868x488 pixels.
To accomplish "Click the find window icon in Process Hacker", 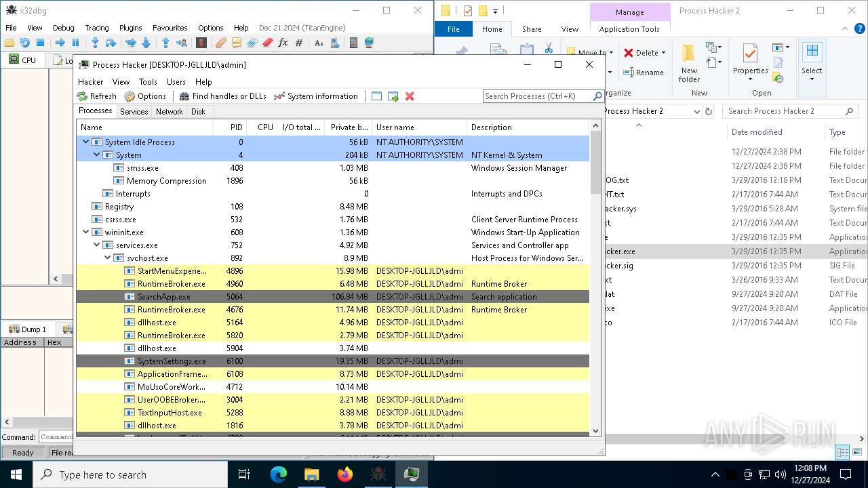I will (377, 96).
